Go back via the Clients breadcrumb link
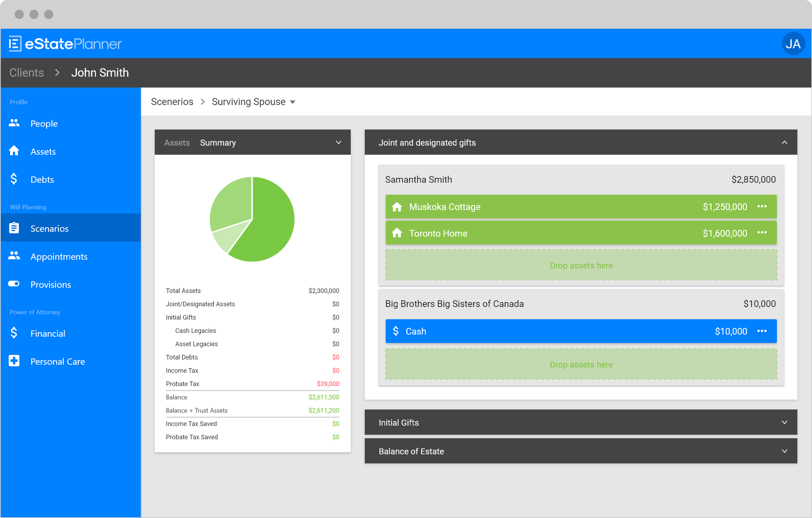This screenshot has width=812, height=518. (x=26, y=72)
